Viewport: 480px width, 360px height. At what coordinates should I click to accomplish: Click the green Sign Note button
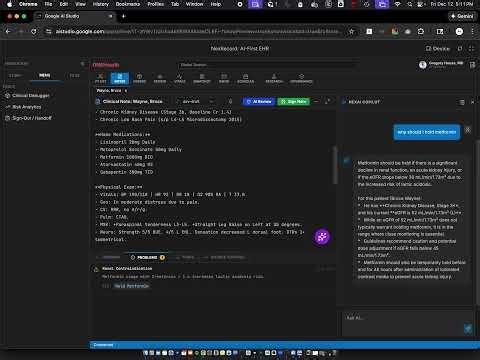pos(293,101)
